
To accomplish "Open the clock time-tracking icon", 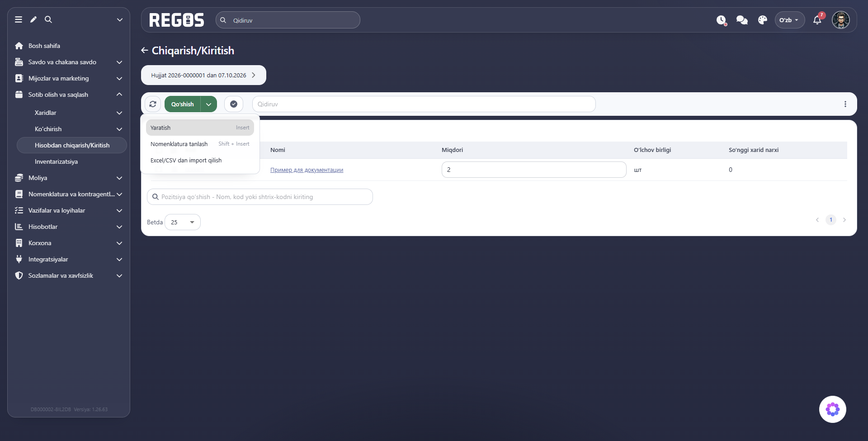I will (x=722, y=20).
